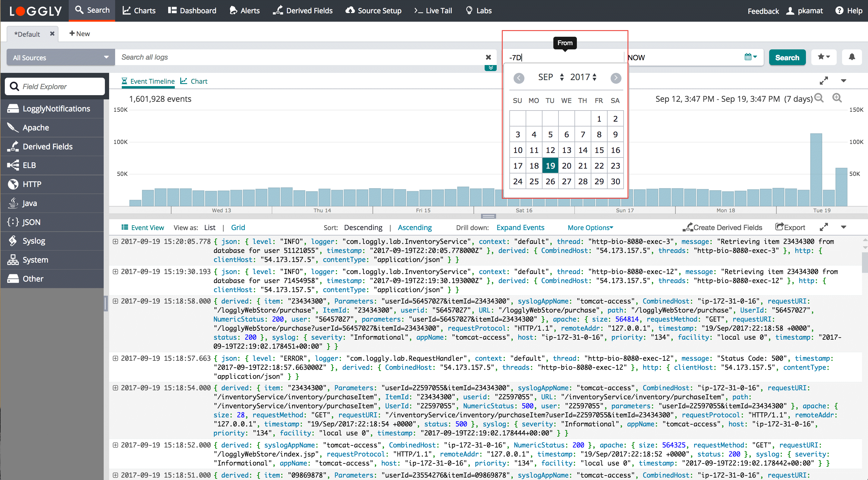Screen dimensions: 868x480
Task: Sort events in Ascending order
Action: pyautogui.click(x=414, y=228)
